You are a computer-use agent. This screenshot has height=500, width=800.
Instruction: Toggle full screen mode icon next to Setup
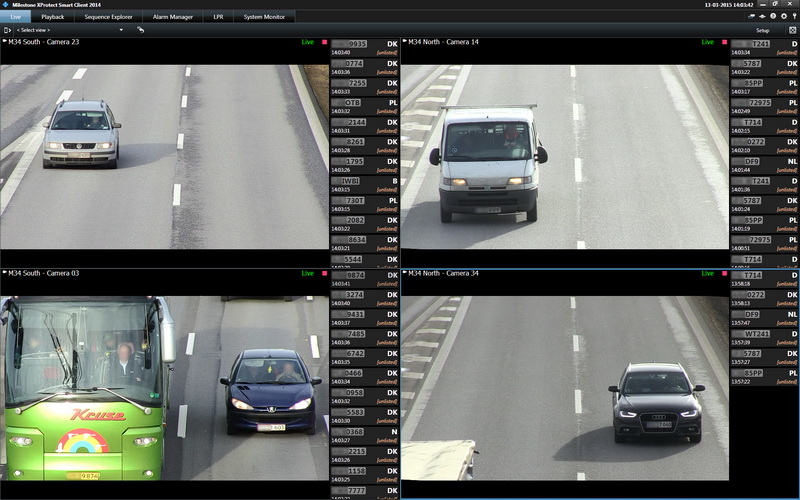792,30
